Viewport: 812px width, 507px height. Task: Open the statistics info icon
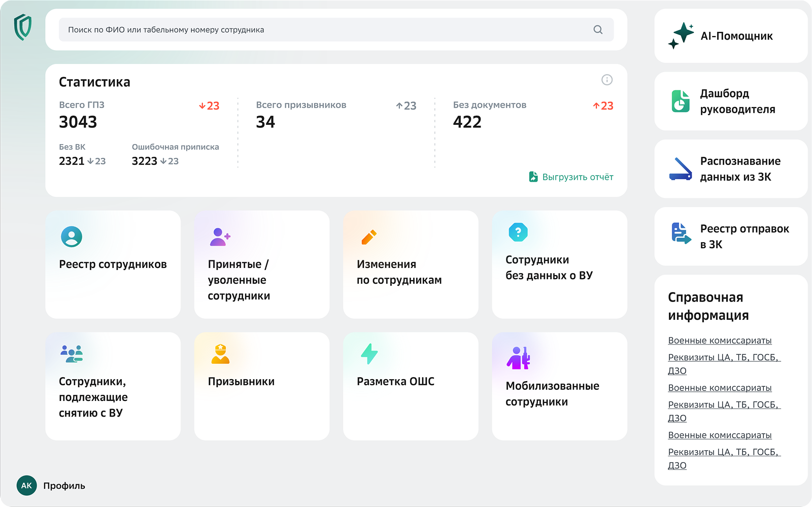pyautogui.click(x=606, y=80)
